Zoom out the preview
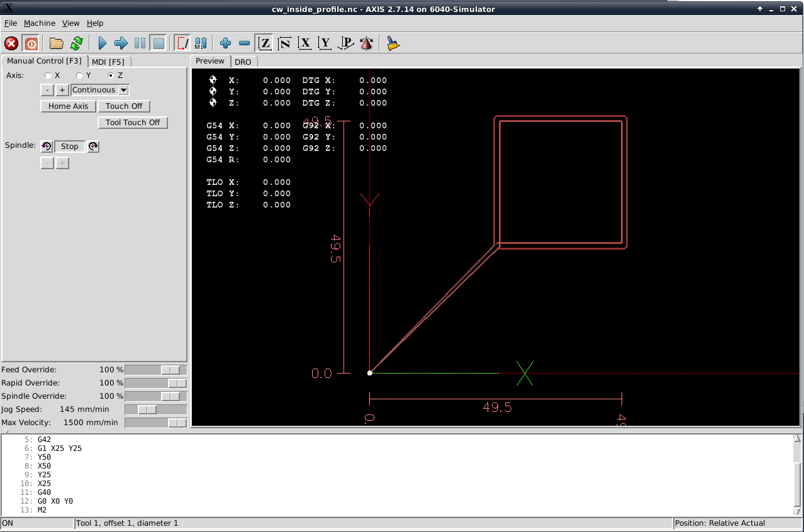Viewport: 804px width, 532px height. [245, 43]
